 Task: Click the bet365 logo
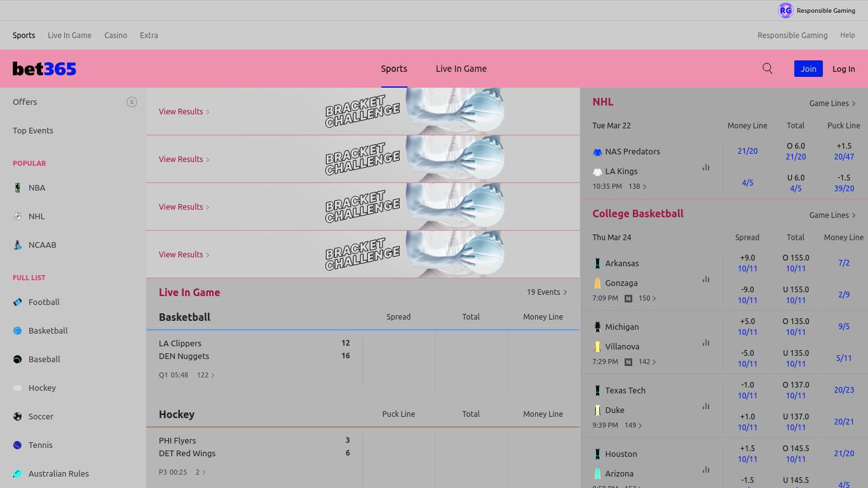(x=44, y=69)
